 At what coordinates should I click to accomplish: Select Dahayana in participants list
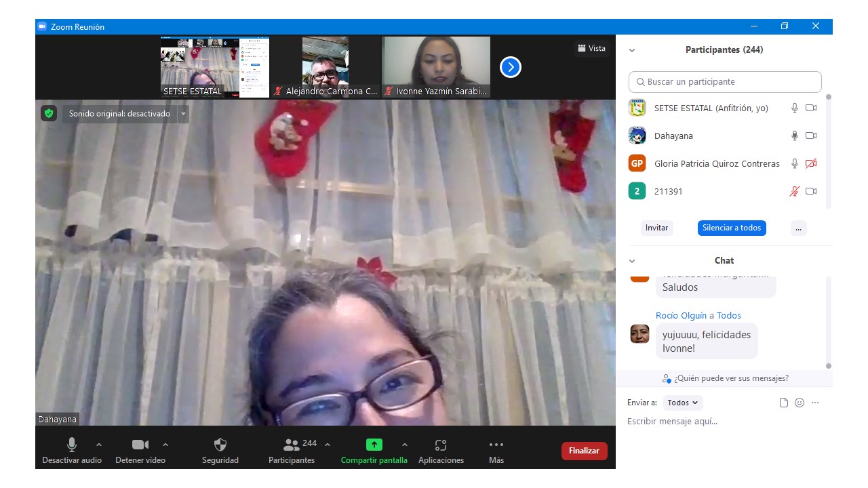click(x=724, y=136)
